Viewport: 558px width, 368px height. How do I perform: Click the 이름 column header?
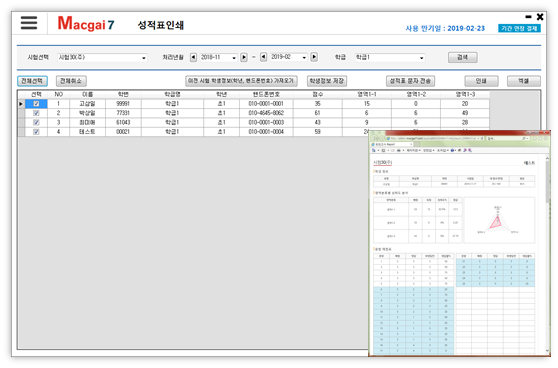tap(87, 94)
